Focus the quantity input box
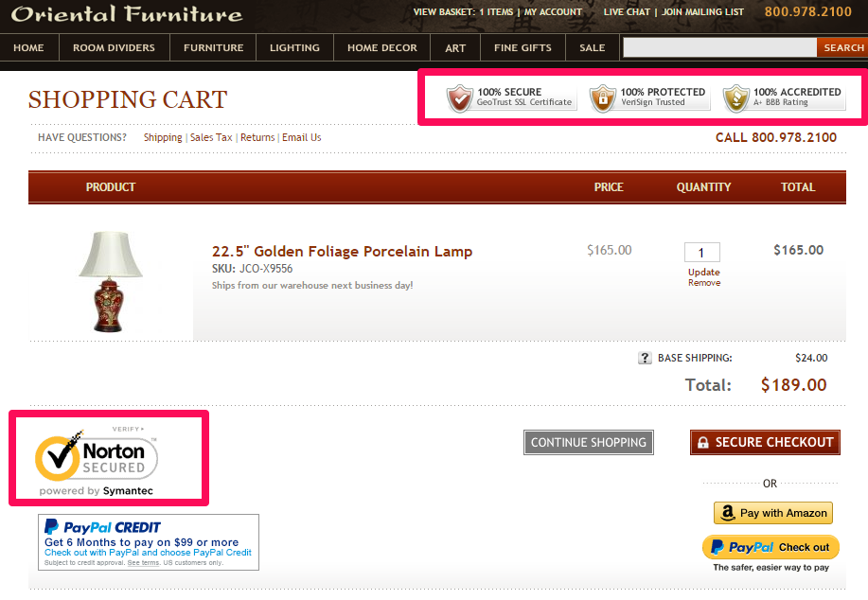The width and height of the screenshot is (868, 600). (x=701, y=253)
